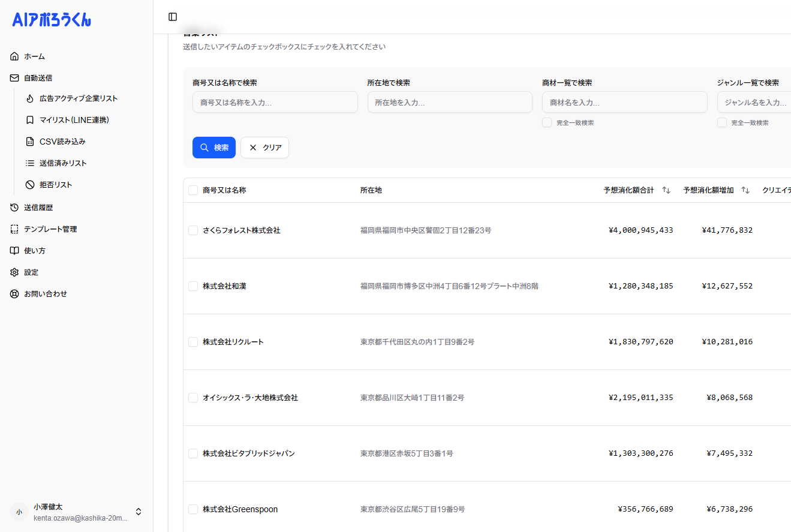The width and height of the screenshot is (791, 532).
Task: Open 自動送信 via the envelope icon
Action: click(x=13, y=77)
